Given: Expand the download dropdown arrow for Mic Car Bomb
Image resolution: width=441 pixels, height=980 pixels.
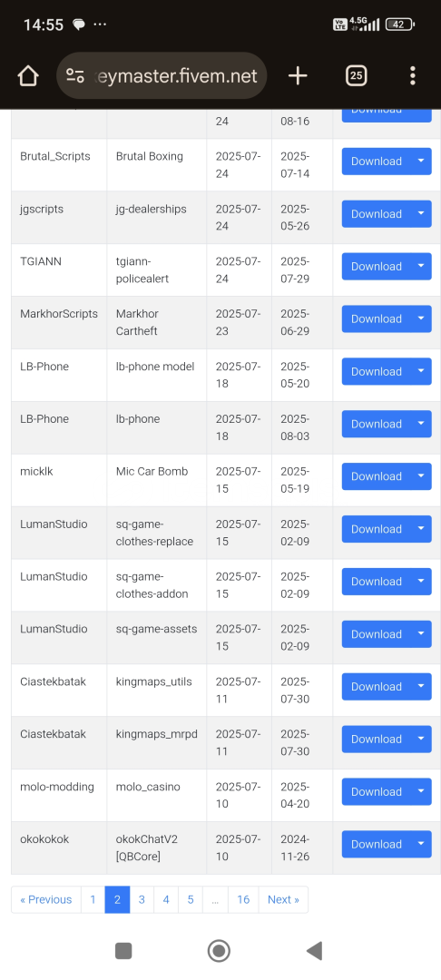Looking at the screenshot, I should coord(421,476).
